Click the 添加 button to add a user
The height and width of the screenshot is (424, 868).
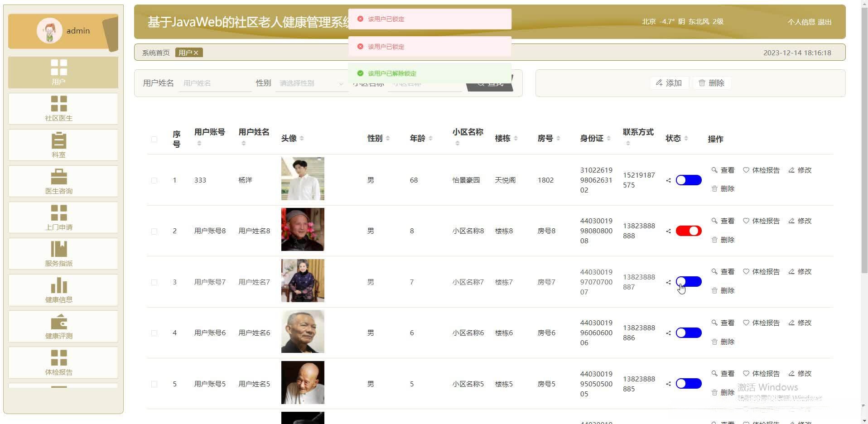click(669, 83)
